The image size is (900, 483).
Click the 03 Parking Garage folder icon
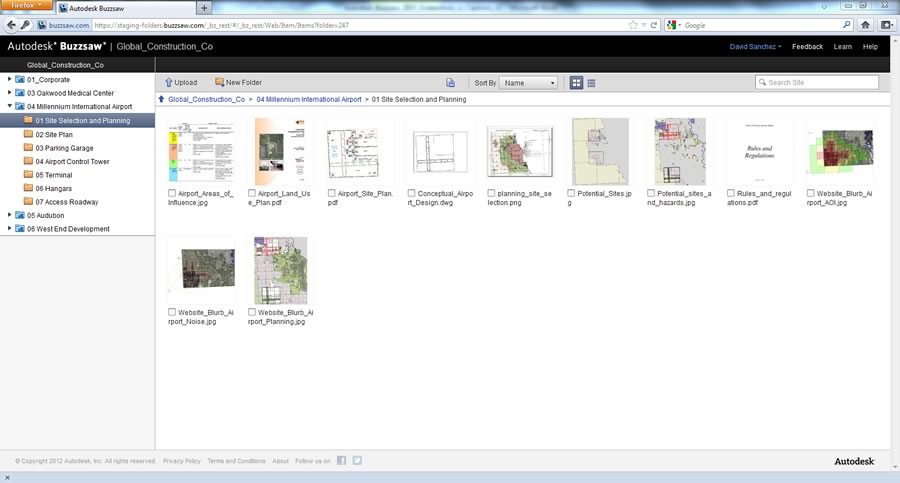(x=28, y=148)
